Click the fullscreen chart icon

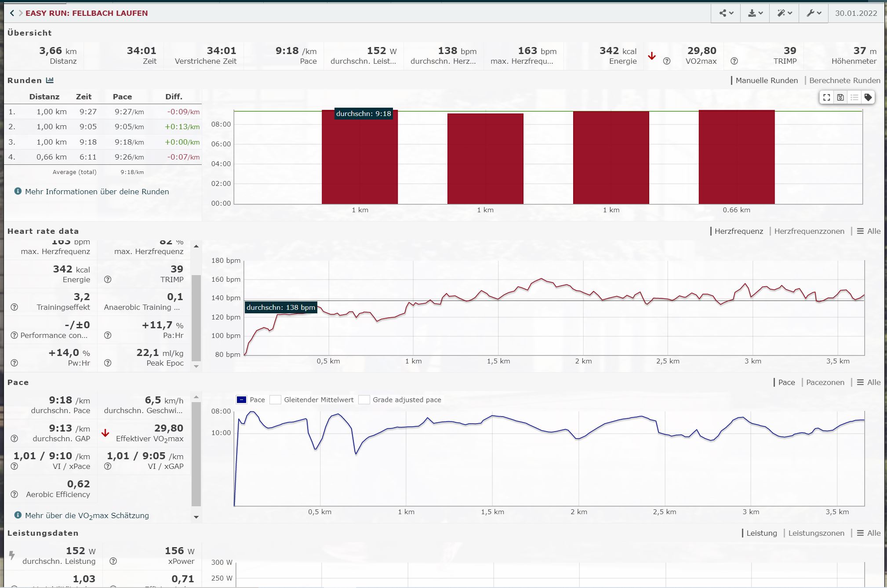tap(826, 98)
